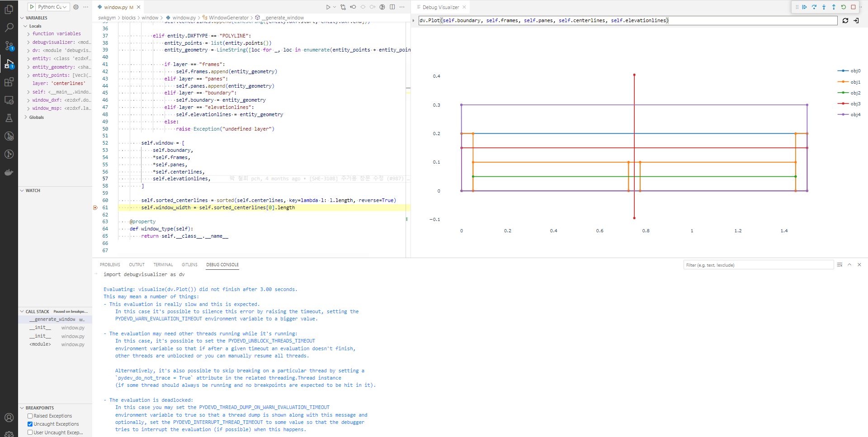Enable the Raised Exceptions breakpoint checkbox
Image resolution: width=868 pixels, height=437 pixels.
30,416
